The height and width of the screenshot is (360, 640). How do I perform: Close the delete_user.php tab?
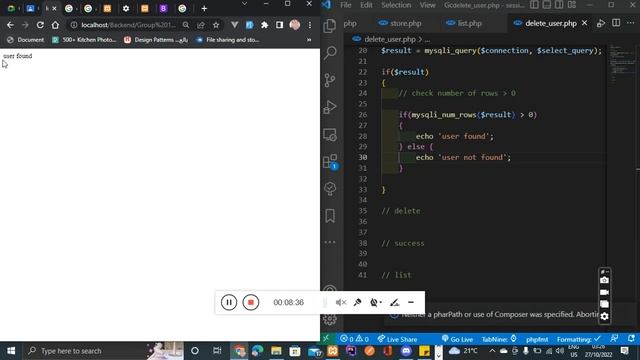584,23
